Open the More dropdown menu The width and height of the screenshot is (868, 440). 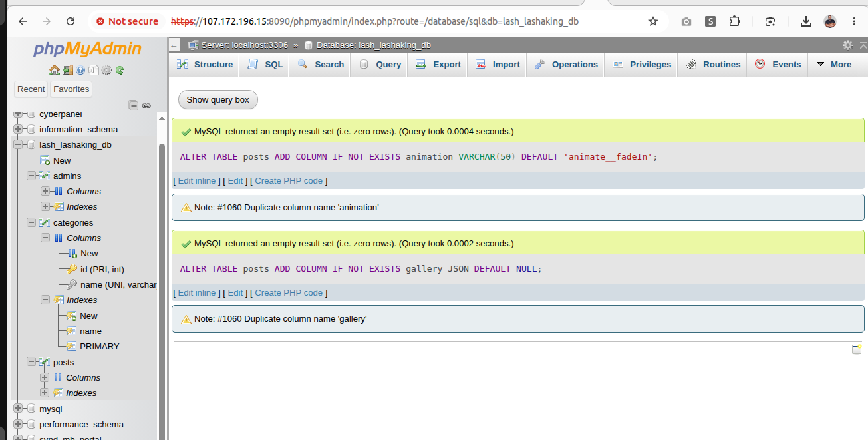(x=833, y=65)
